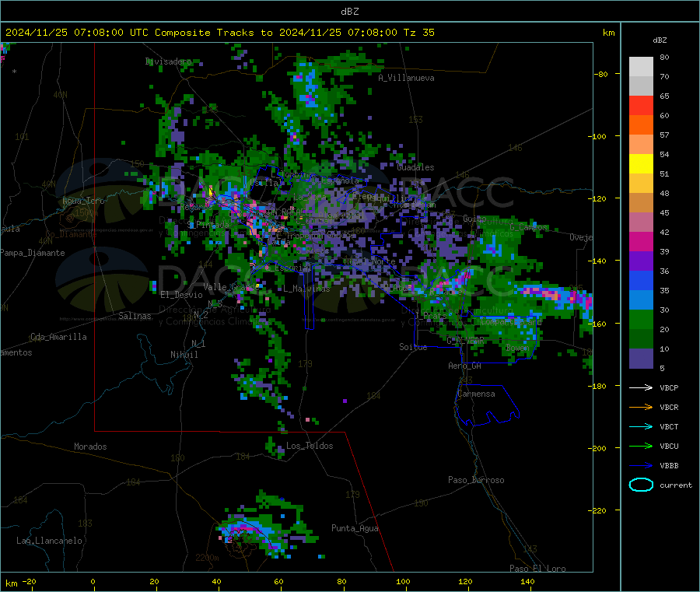Click the Paso_El_Loro map label
This screenshot has height=592, width=700.
[x=537, y=569]
